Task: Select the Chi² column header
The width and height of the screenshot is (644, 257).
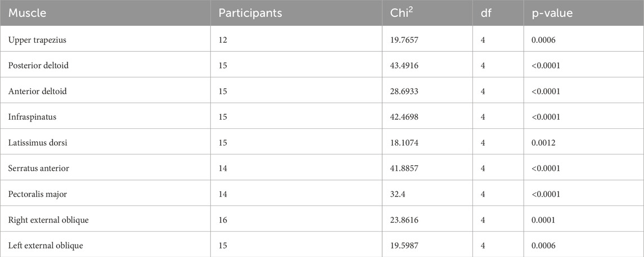Action: click(401, 13)
